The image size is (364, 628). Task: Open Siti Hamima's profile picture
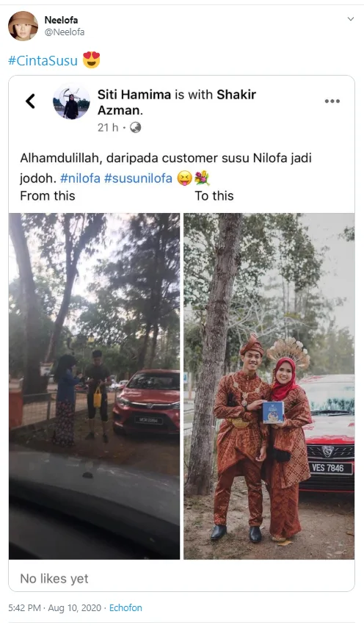(72, 102)
